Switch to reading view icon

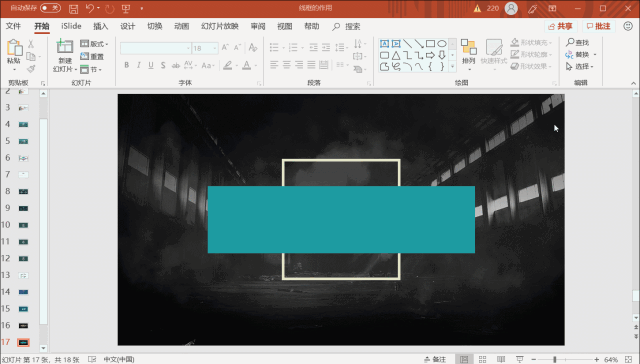pos(501,360)
